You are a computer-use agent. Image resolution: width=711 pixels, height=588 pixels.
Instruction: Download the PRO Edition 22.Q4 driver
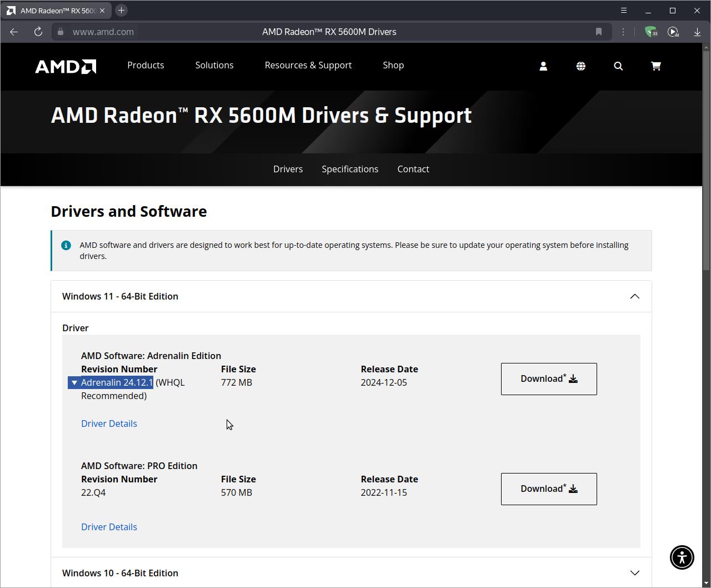[x=549, y=489]
